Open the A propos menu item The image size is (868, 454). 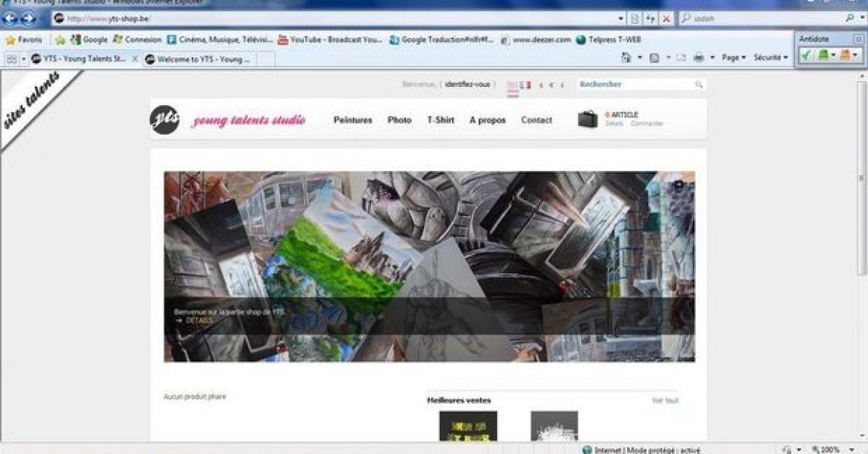pyautogui.click(x=488, y=120)
